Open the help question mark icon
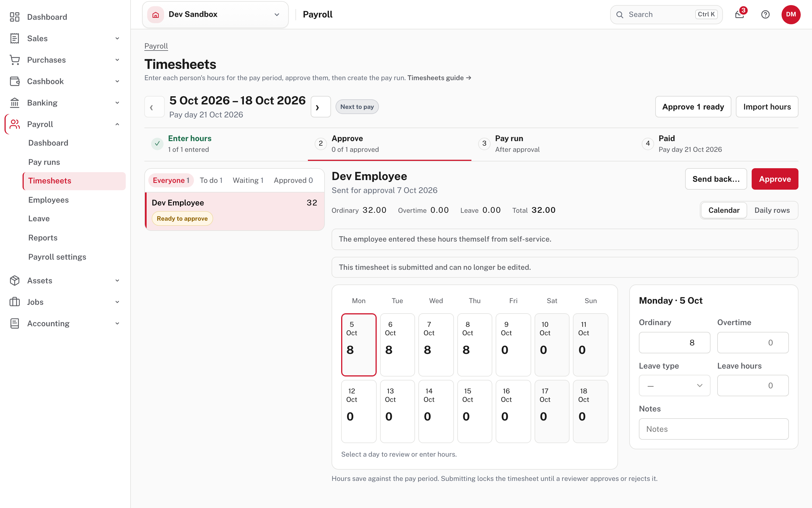This screenshot has height=508, width=812. pos(765,14)
